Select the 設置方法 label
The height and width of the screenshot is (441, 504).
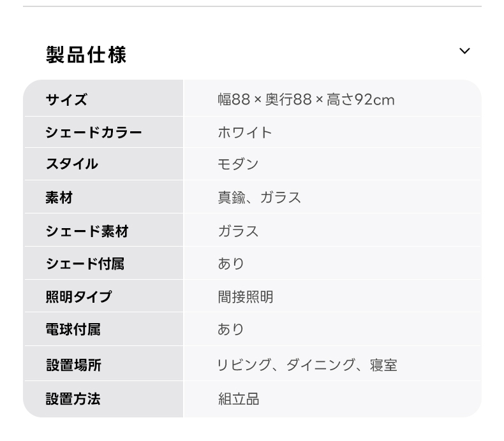73,398
